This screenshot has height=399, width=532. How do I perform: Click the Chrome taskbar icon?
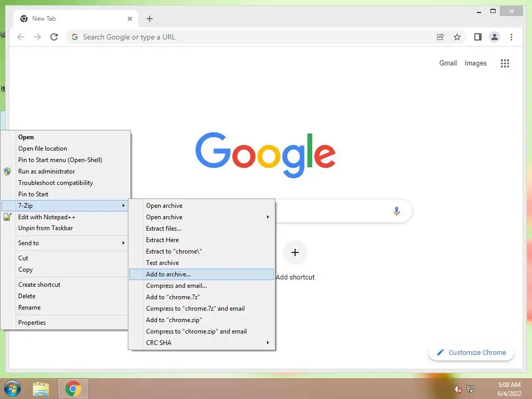(x=73, y=389)
